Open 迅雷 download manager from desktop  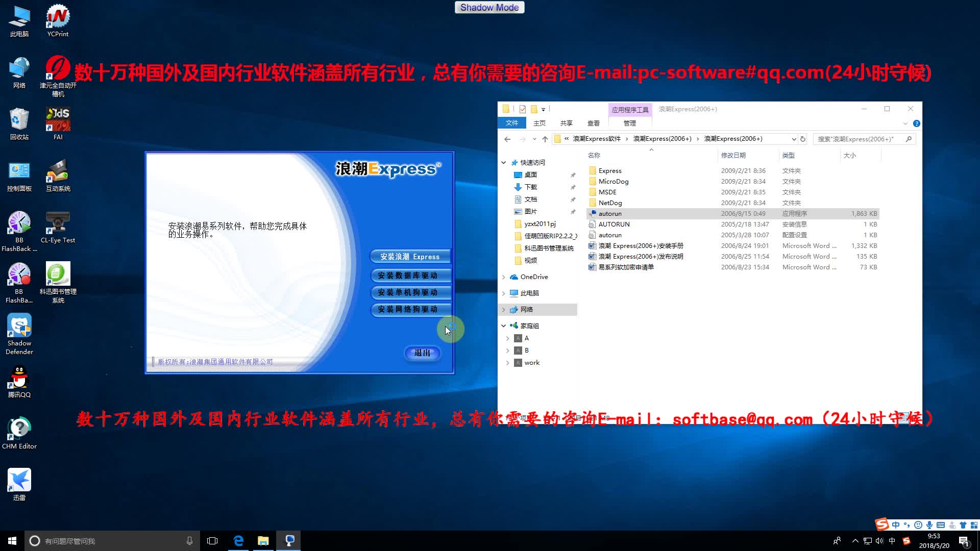[19, 480]
